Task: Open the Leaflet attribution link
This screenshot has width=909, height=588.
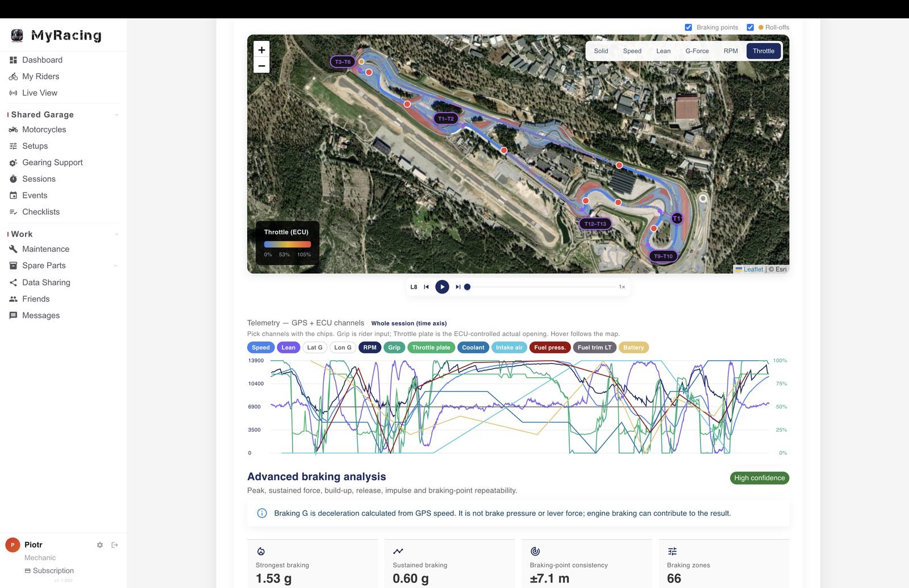Action: 753,269
